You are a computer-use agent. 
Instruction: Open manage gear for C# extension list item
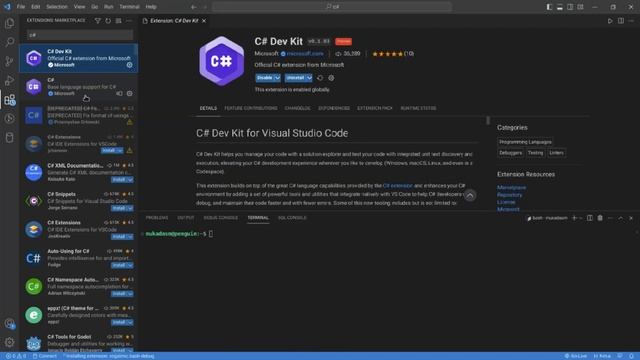click(129, 93)
